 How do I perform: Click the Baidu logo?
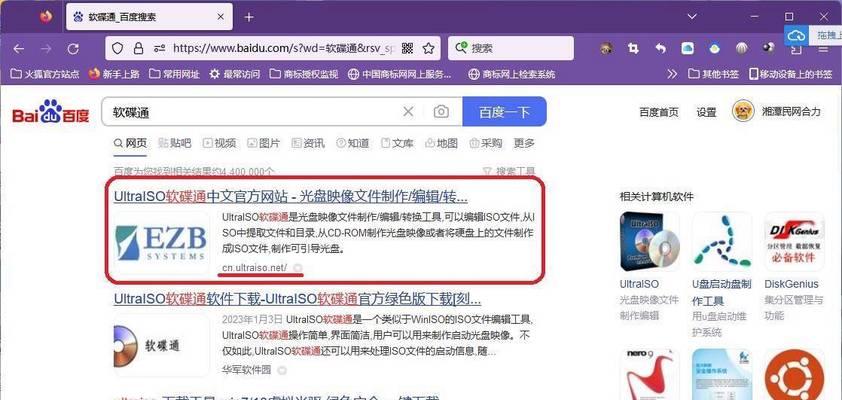point(51,112)
